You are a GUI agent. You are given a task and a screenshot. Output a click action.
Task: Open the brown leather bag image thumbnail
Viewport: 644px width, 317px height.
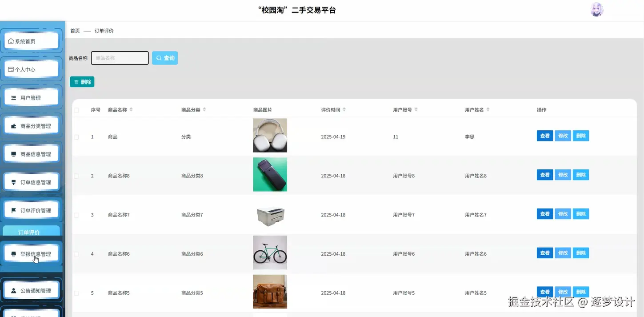(x=270, y=292)
